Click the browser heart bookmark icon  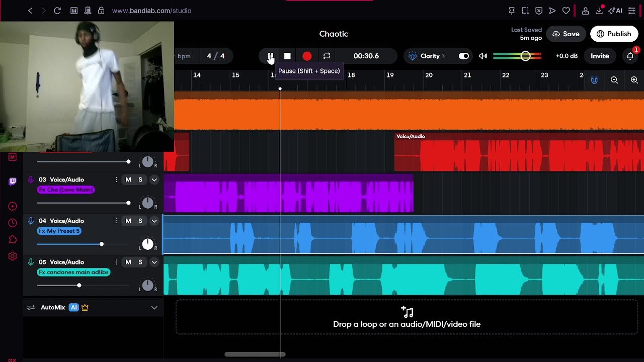(x=566, y=11)
